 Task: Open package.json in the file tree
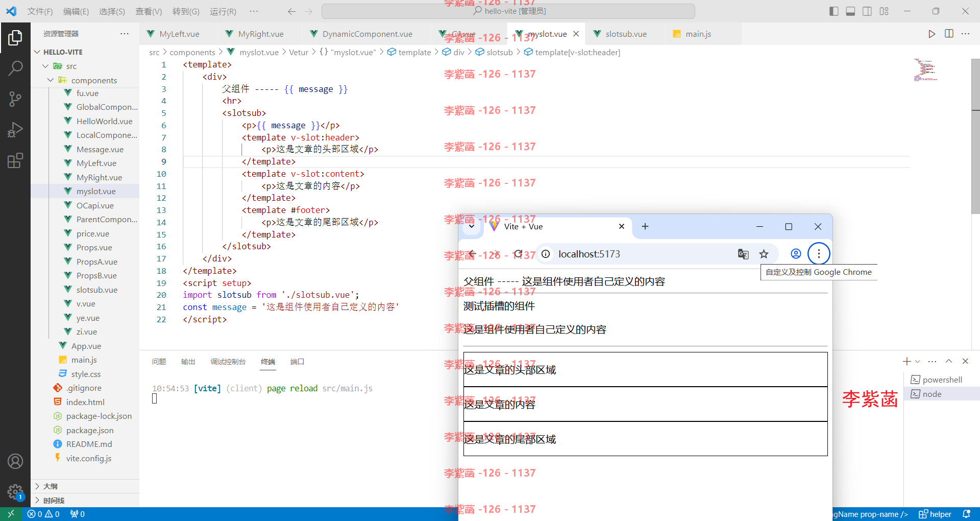tap(90, 430)
